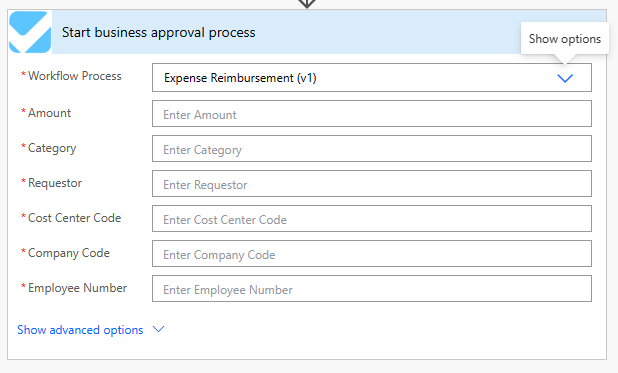Screen dimensions: 618x373
Task: Click the Workflow Process label
Action: point(74,76)
